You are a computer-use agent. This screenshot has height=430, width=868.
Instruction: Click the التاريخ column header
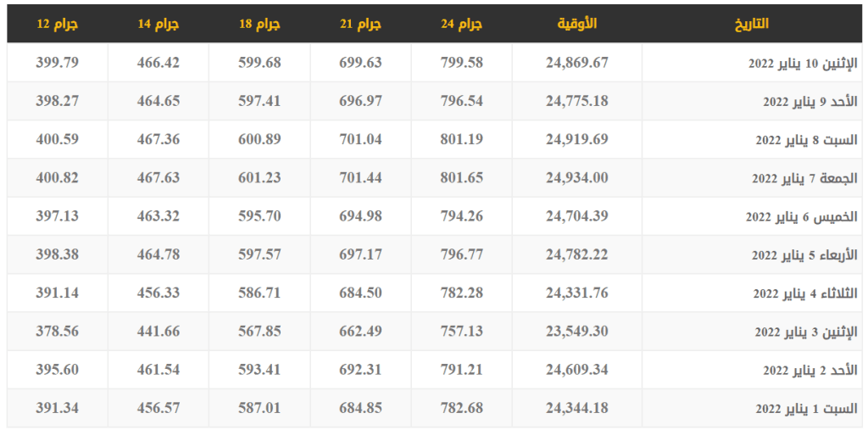click(x=751, y=24)
